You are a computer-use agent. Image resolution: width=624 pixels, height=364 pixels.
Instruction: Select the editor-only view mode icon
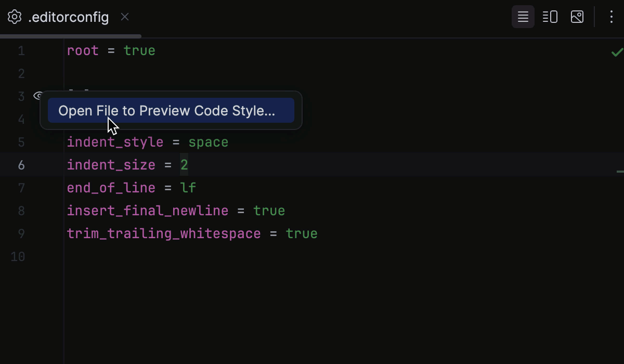point(522,17)
